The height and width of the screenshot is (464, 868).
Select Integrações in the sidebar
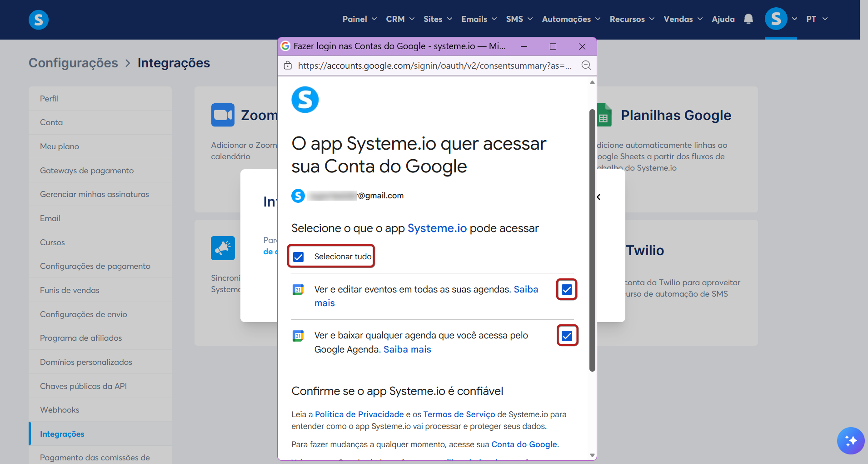coord(100,434)
